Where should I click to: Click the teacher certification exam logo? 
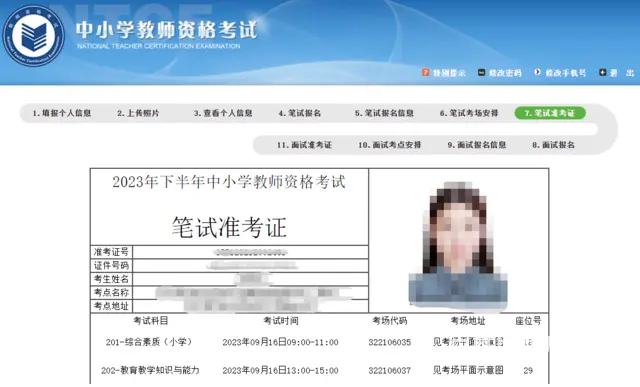(33, 36)
